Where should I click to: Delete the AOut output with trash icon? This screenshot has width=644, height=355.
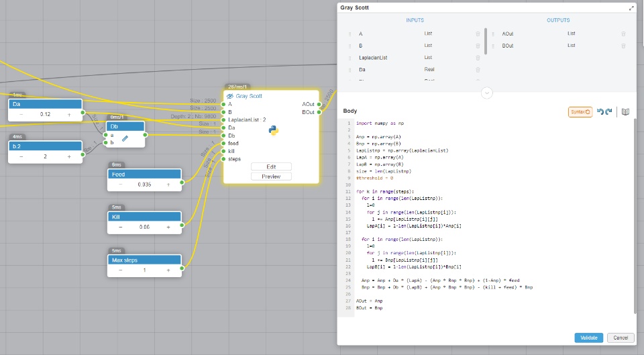623,34
